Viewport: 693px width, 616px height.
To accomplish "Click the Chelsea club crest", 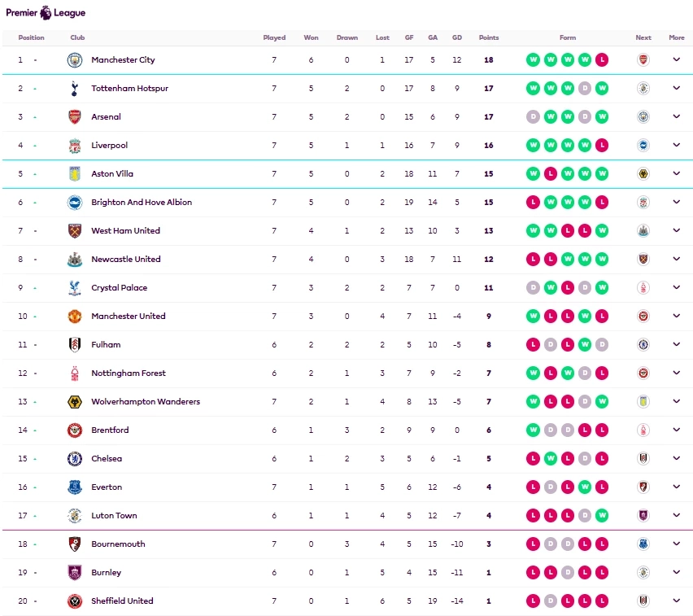I will tap(75, 459).
